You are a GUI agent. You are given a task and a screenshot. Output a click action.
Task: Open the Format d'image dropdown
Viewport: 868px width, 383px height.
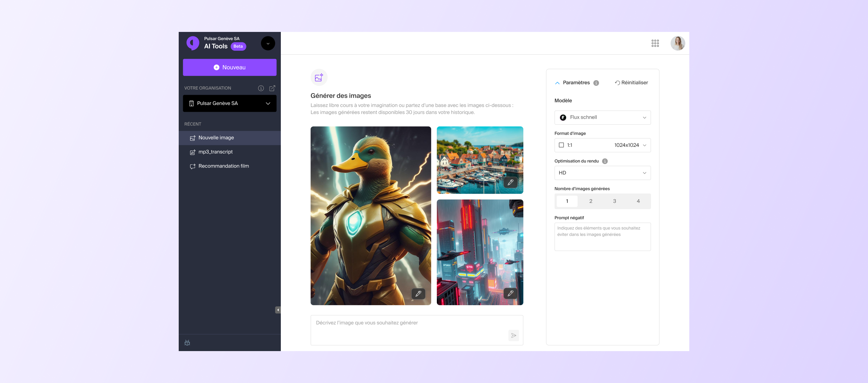(602, 145)
